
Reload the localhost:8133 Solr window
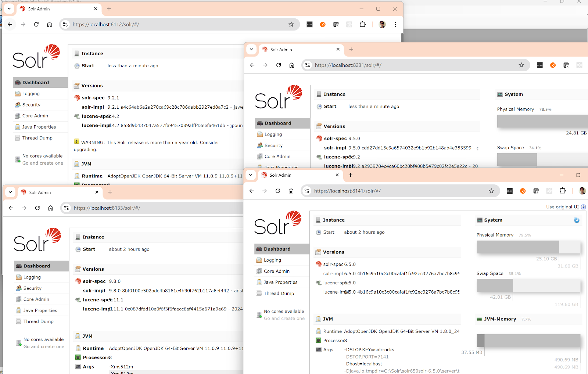tap(37, 208)
